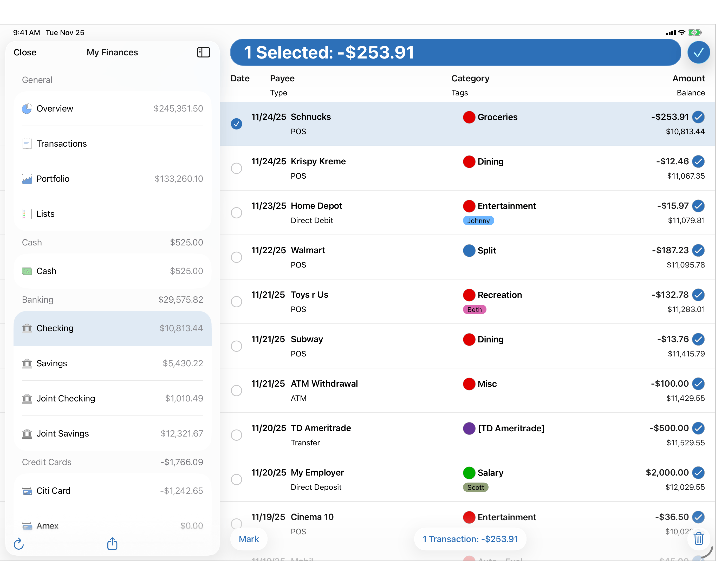
Task: Click the red Groceries category dot
Action: [x=469, y=117]
